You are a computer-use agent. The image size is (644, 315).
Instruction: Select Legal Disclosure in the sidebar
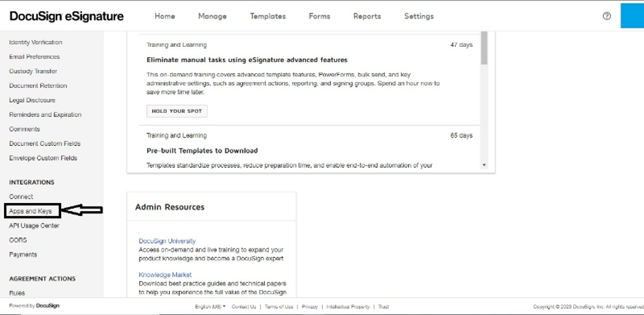[x=32, y=100]
